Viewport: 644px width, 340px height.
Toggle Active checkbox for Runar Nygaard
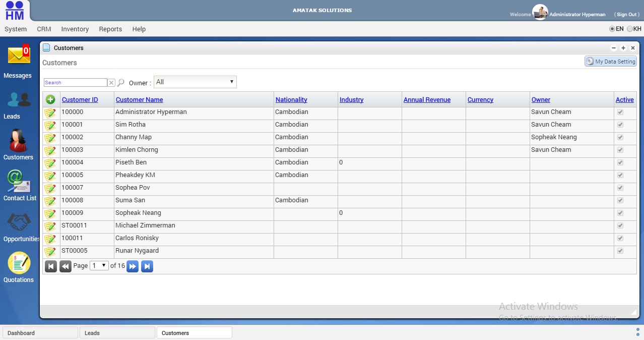coord(620,251)
